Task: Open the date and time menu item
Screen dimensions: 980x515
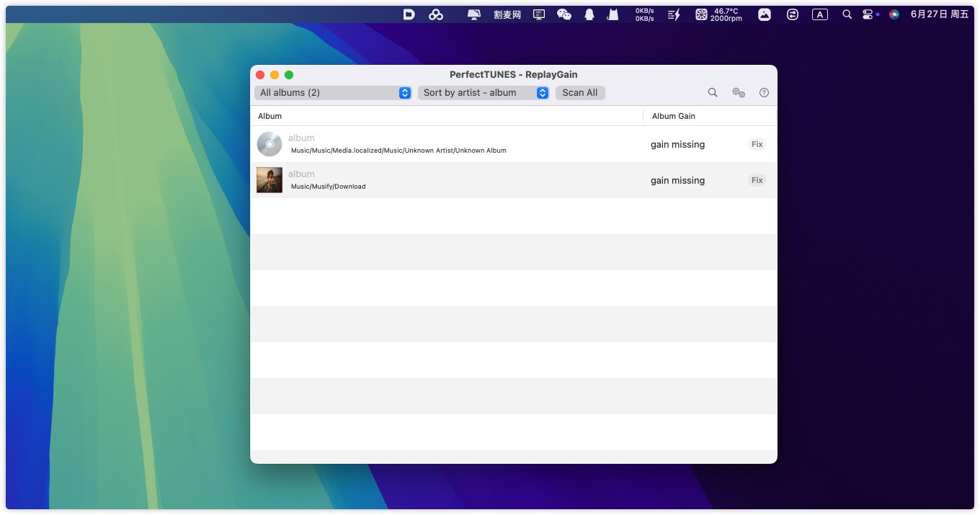Action: (940, 14)
